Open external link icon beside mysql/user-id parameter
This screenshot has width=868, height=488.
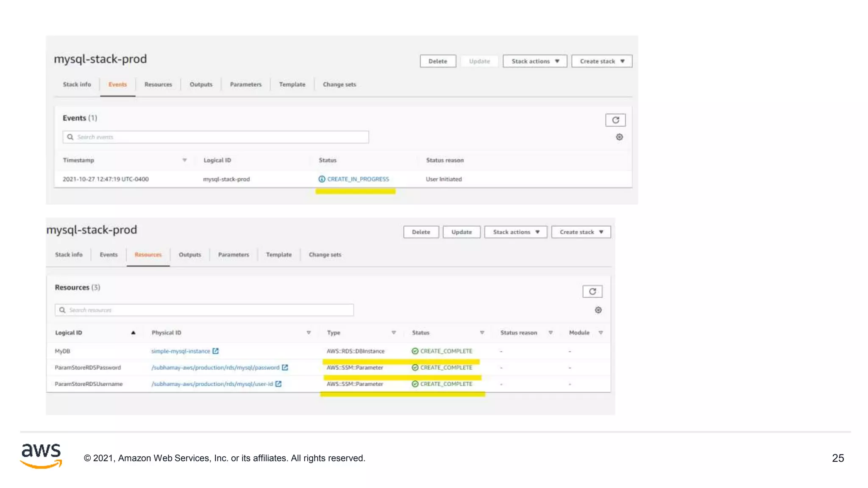tap(278, 384)
